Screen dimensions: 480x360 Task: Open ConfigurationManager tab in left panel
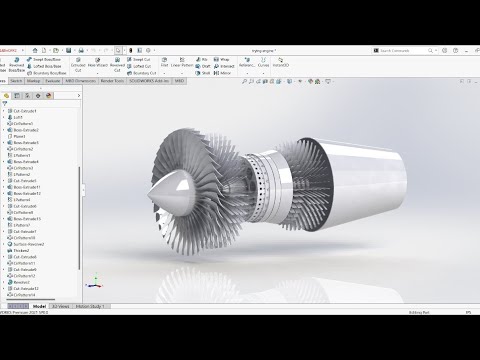pyautogui.click(x=27, y=96)
